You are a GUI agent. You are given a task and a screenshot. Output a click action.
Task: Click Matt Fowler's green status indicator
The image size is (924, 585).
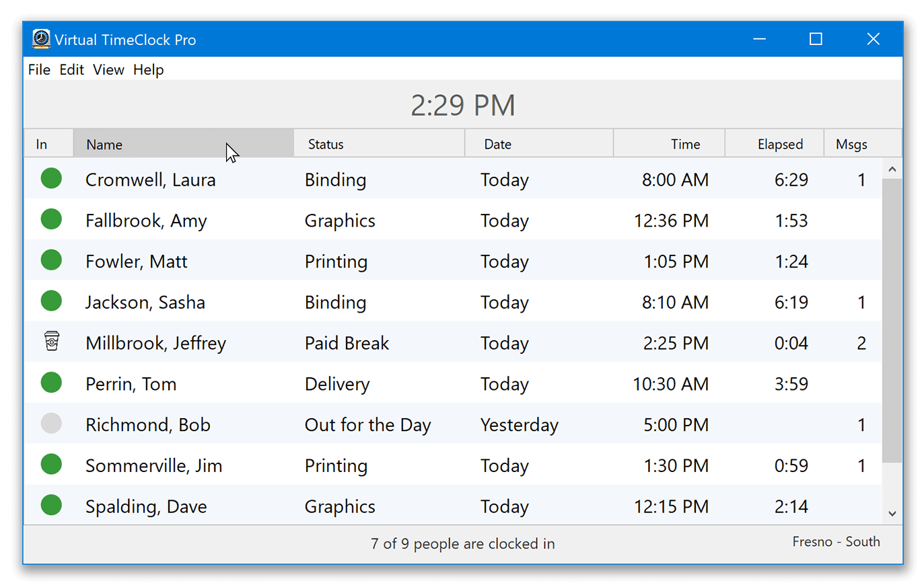pos(51,260)
